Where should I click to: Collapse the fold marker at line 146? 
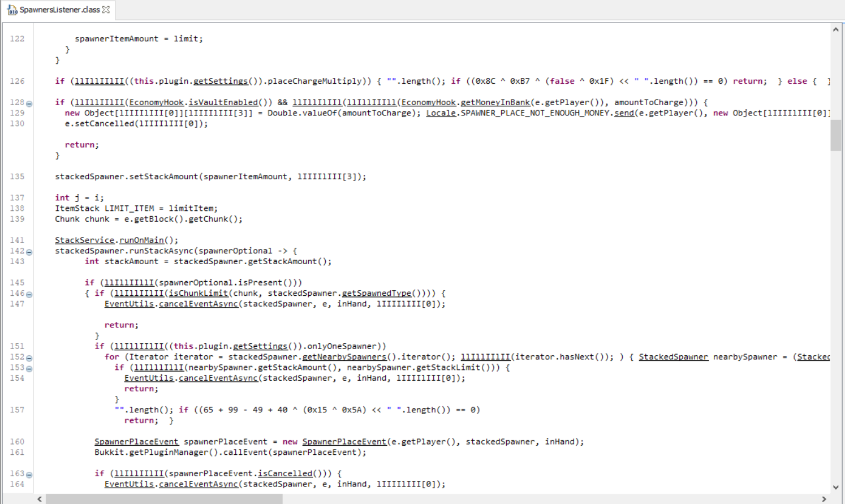coord(29,295)
